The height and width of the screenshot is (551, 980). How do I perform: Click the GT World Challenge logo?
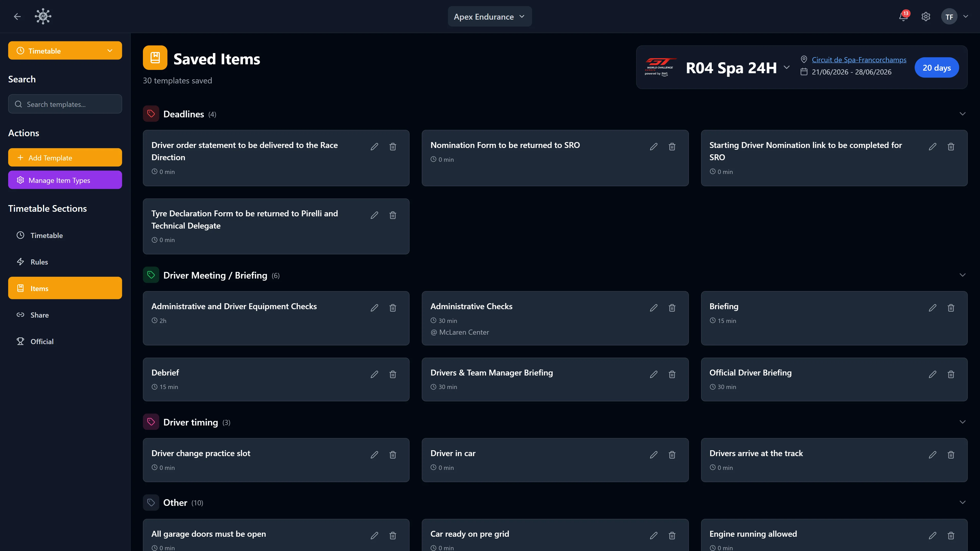click(660, 67)
